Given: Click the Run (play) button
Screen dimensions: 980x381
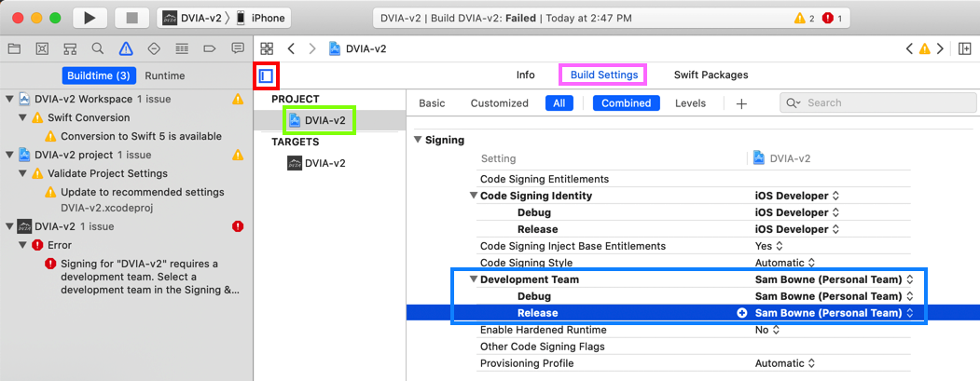Looking at the screenshot, I should pyautogui.click(x=90, y=18).
